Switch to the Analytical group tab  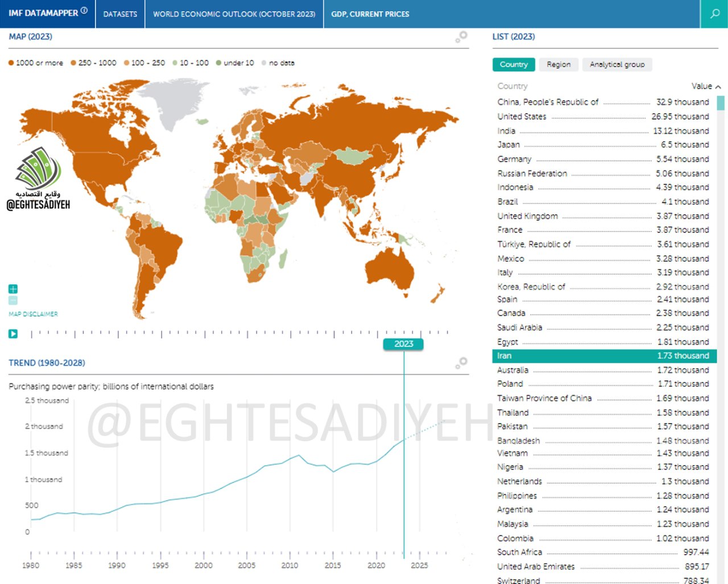(617, 64)
